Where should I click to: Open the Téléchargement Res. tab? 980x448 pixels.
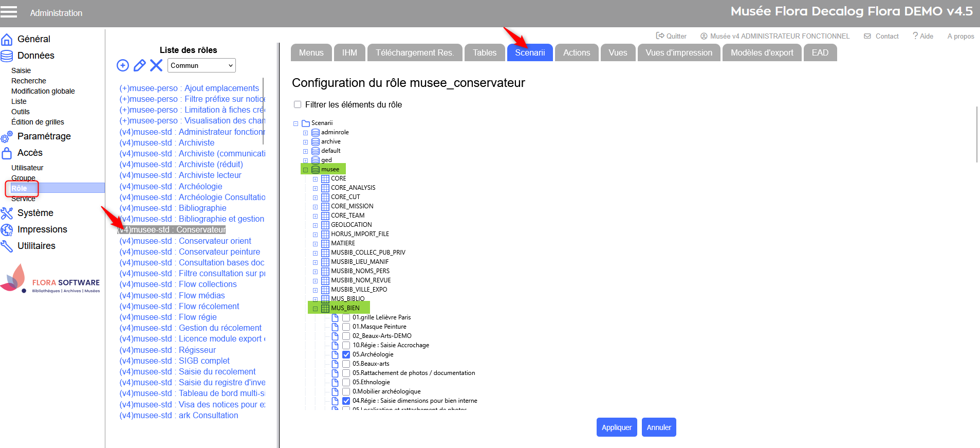coord(415,52)
